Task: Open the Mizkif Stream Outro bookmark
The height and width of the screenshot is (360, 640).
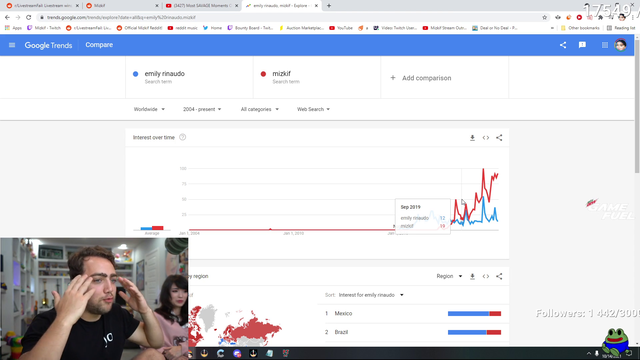Action: (444, 28)
